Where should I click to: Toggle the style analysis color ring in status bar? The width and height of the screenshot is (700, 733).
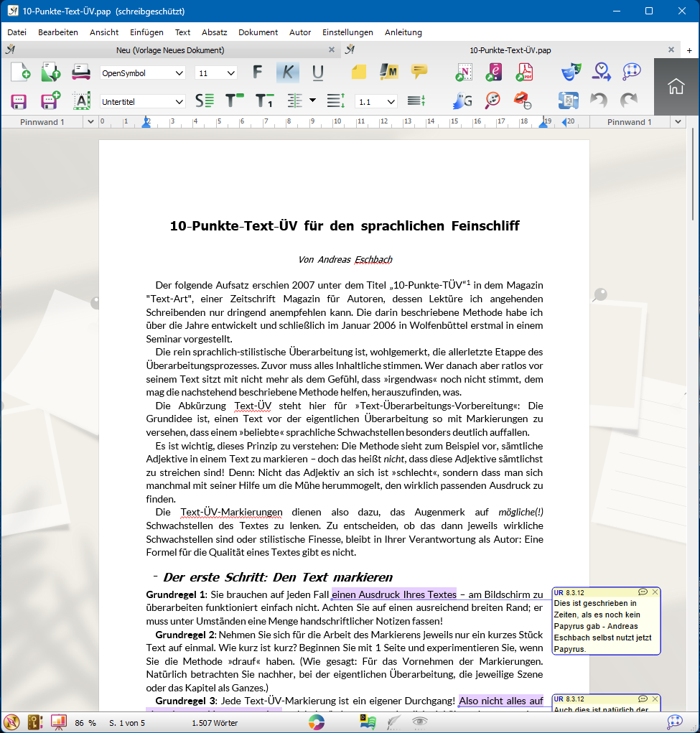point(317,722)
